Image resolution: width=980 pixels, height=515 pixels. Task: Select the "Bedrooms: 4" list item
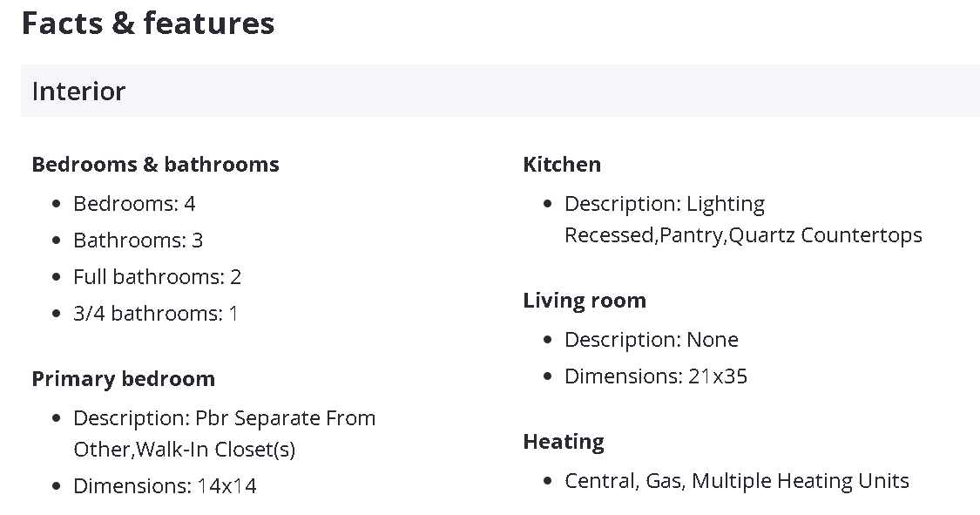[134, 204]
